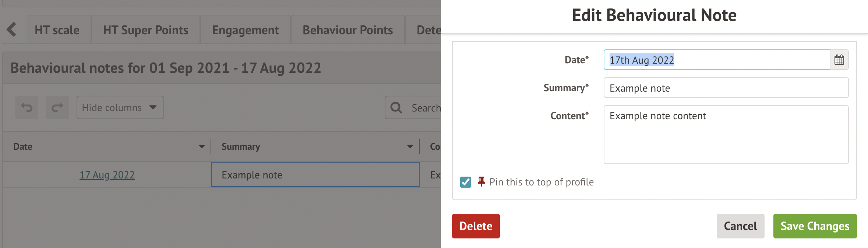
Task: Open the date picker calendar icon
Action: [x=839, y=60]
